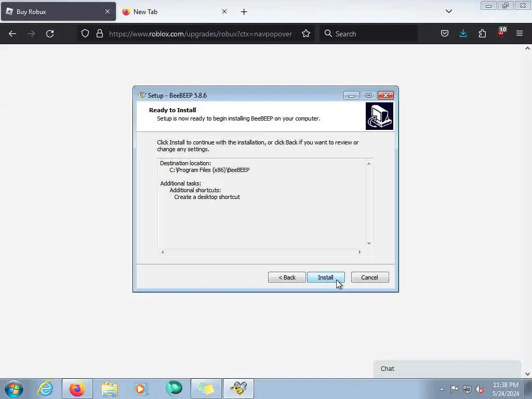
Task: Click the muted volume tray icon
Action: (480, 390)
